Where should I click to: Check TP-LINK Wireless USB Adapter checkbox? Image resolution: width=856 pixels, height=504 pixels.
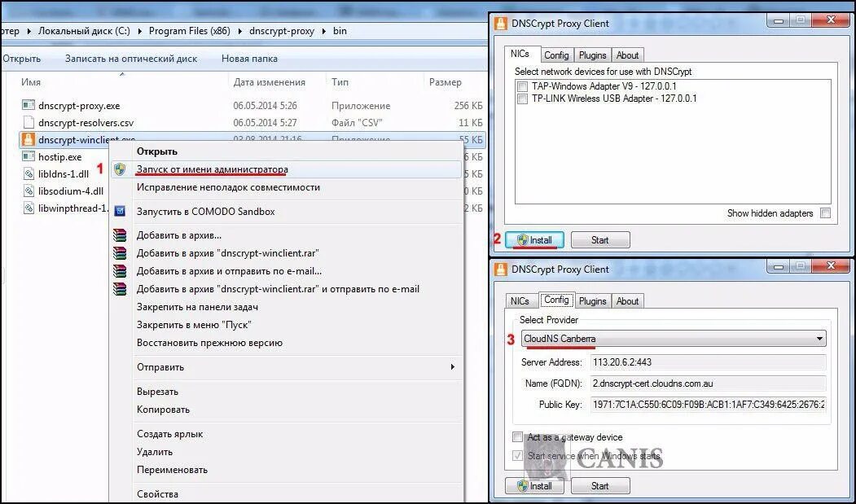click(522, 99)
